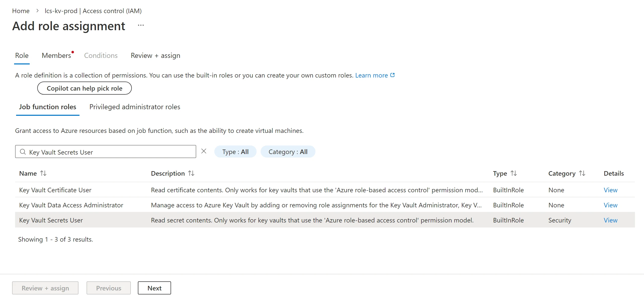Select the Key Vault Data Access Administrator row
This screenshot has width=644, height=302.
325,205
